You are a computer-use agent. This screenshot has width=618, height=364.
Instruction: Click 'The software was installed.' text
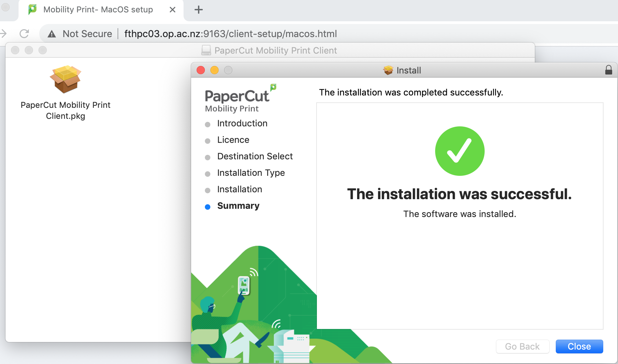coord(460,214)
